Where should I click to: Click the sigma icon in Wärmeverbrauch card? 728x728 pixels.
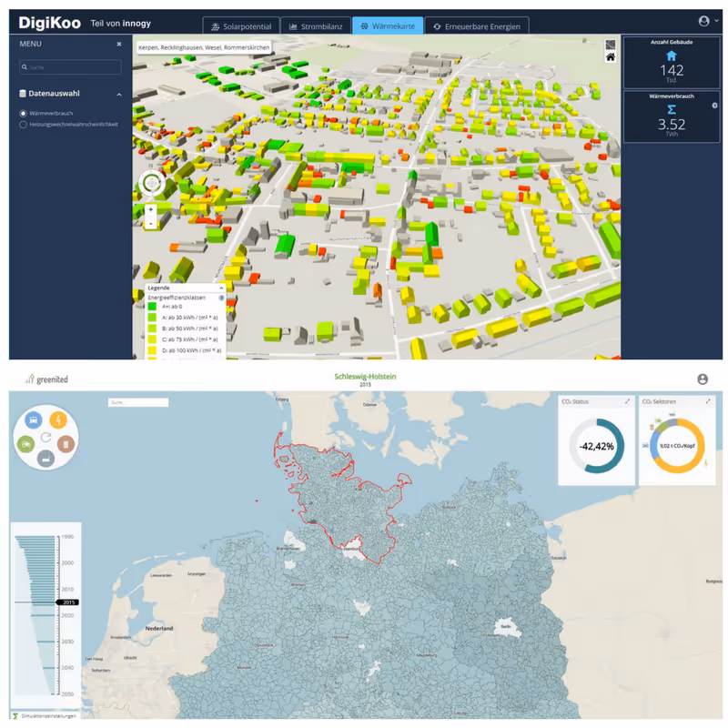tap(672, 109)
